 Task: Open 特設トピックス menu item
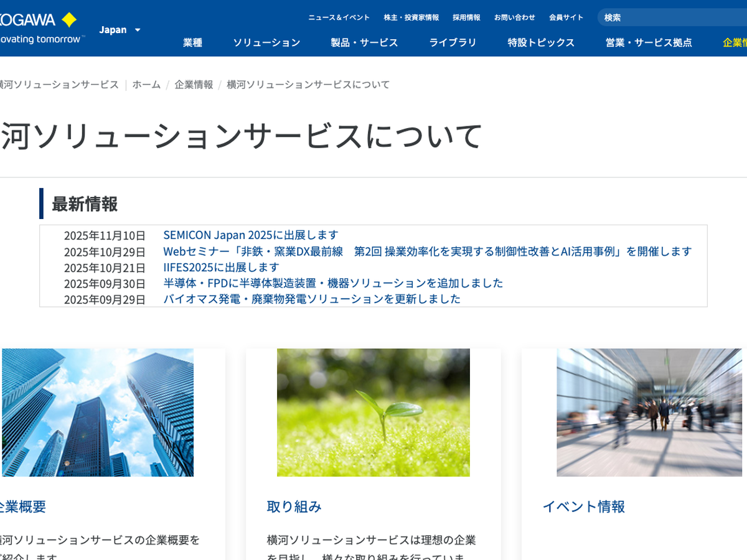coord(541,42)
